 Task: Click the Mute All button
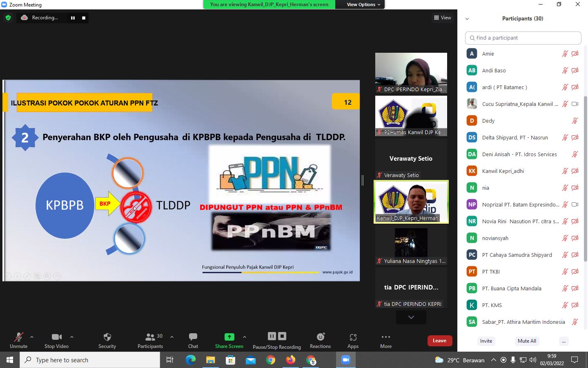(x=526, y=341)
